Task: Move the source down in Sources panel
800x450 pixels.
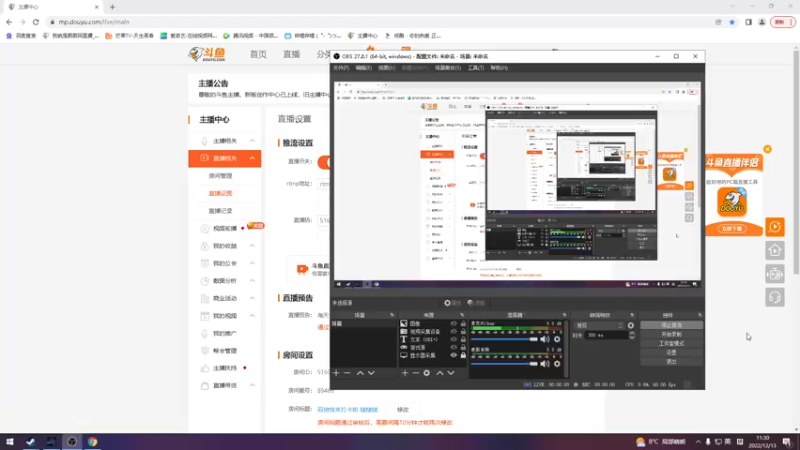Action: [x=451, y=373]
